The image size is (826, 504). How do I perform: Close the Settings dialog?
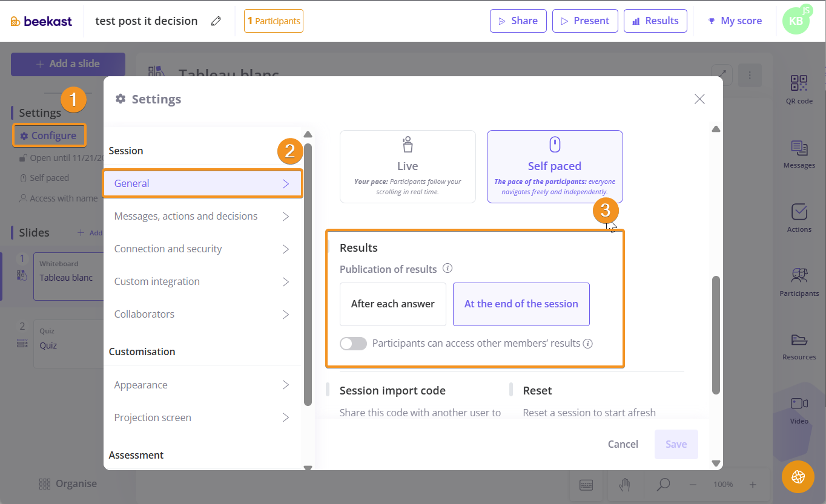tap(699, 99)
